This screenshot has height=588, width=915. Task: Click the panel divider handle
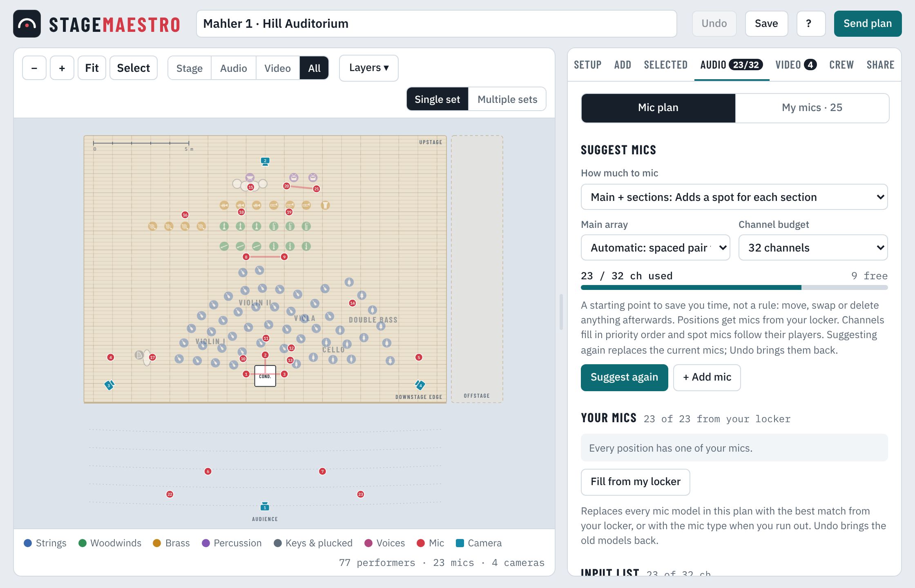561,312
